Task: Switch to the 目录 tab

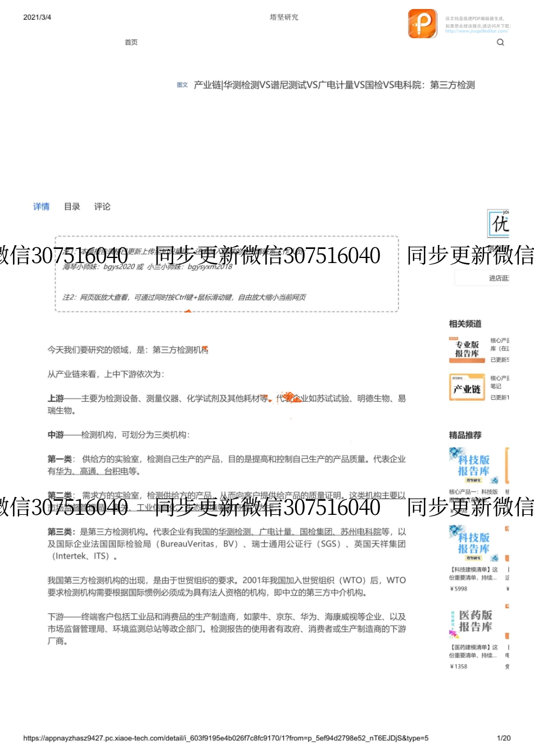Action: (x=71, y=206)
